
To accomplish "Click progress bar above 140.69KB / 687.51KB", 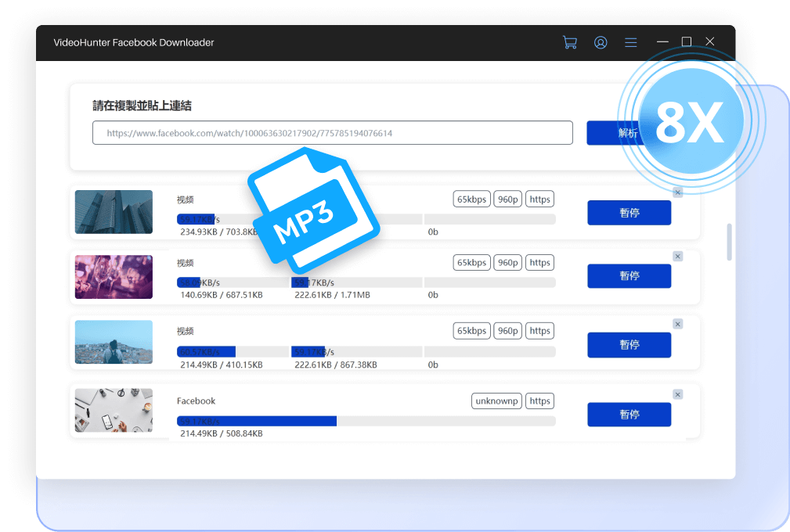I will click(233, 282).
